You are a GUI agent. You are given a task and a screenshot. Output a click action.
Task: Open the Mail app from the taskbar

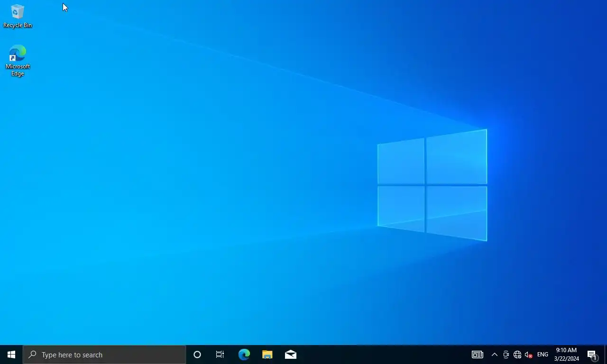tap(291, 355)
